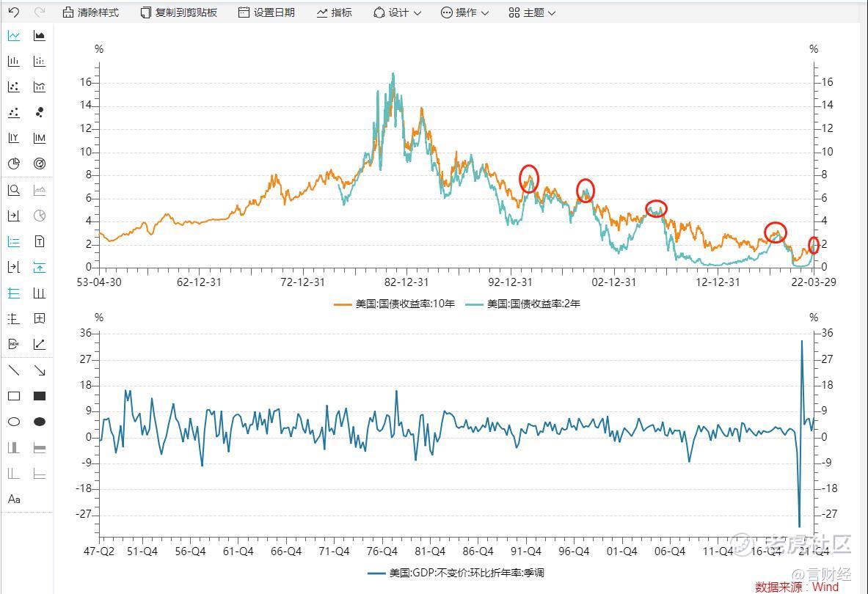The image size is (868, 594).
Task: Click the undo arrow icon
Action: pos(14,12)
